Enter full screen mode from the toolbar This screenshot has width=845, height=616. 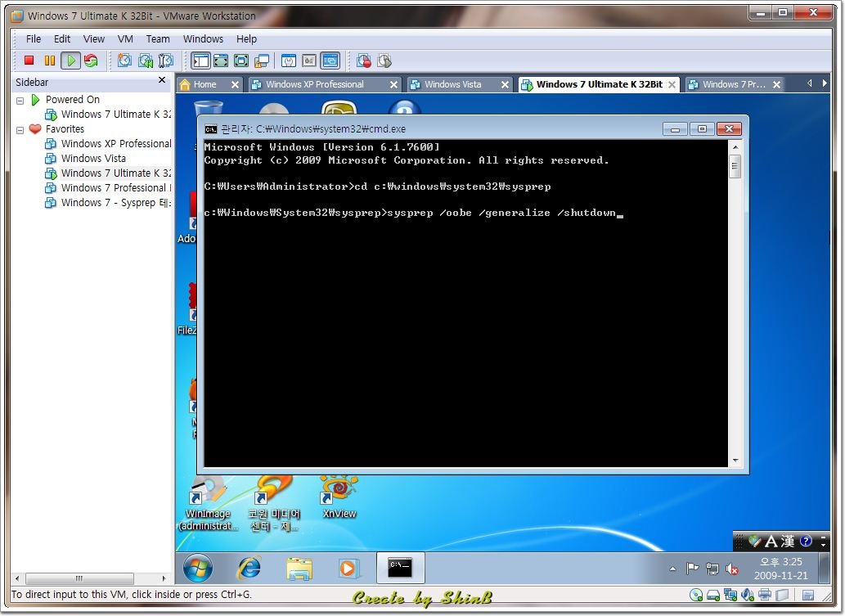(x=221, y=61)
